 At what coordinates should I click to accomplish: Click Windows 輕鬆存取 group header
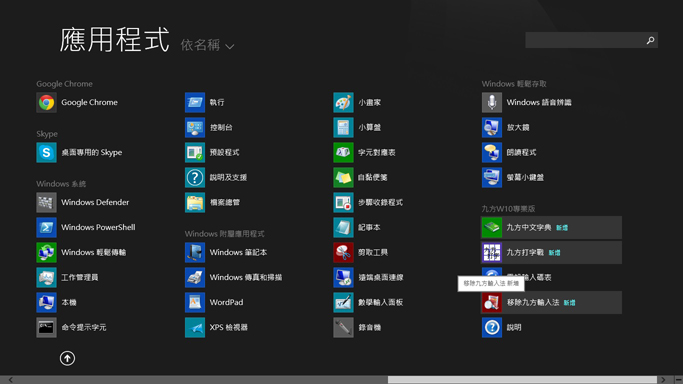coord(514,84)
